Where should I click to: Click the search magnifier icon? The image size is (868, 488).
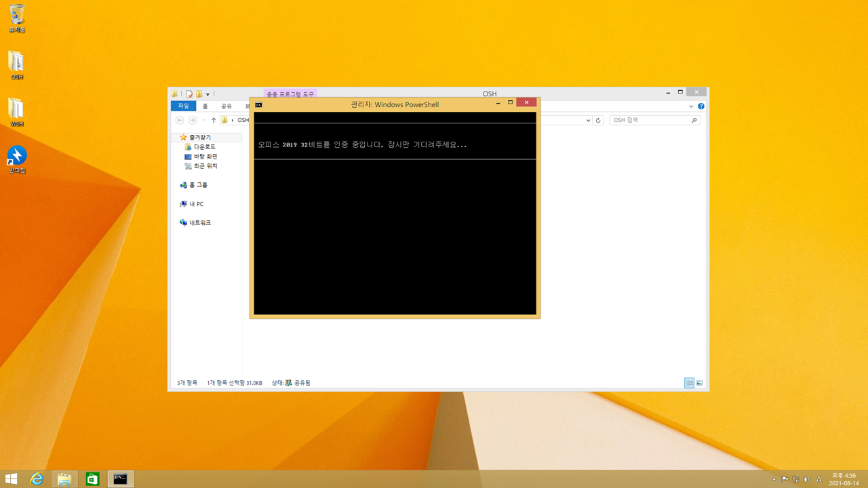pos(694,120)
